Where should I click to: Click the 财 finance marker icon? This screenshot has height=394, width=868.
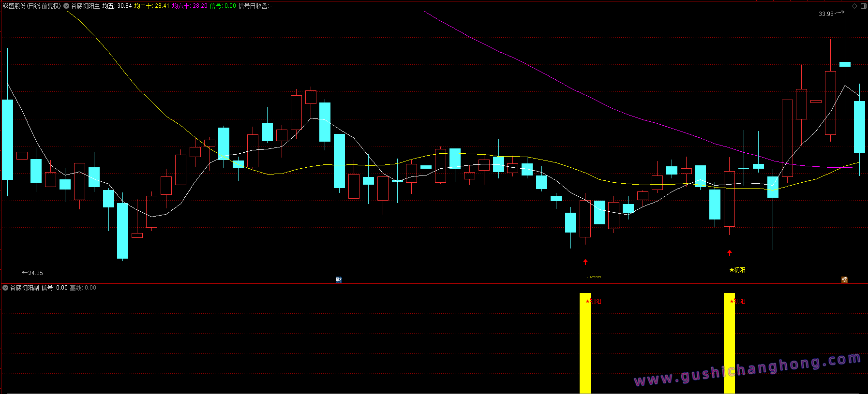339,279
